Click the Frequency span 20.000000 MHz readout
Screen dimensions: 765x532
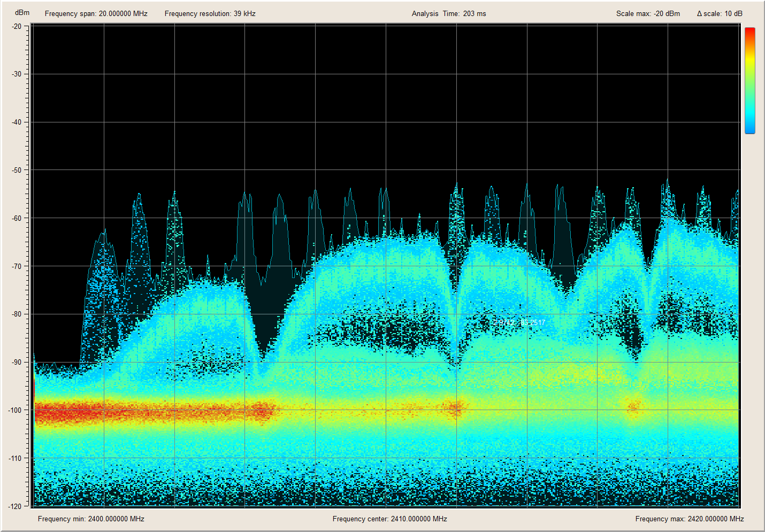coord(96,14)
